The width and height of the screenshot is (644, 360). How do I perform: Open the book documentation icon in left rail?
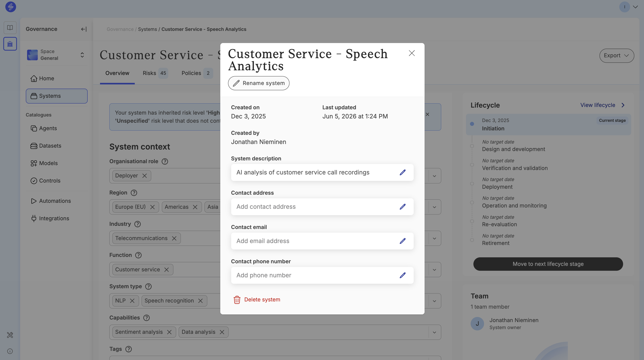pos(10,27)
